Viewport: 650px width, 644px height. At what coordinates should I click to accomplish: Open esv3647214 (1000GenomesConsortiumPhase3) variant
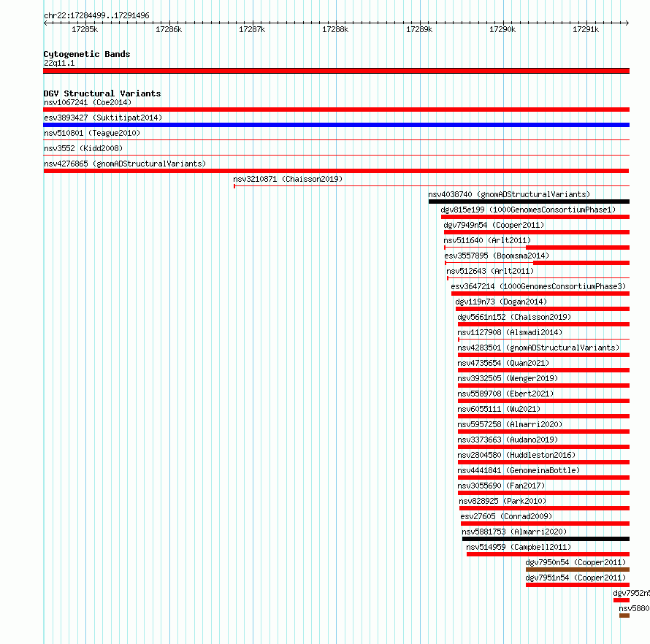pos(538,286)
